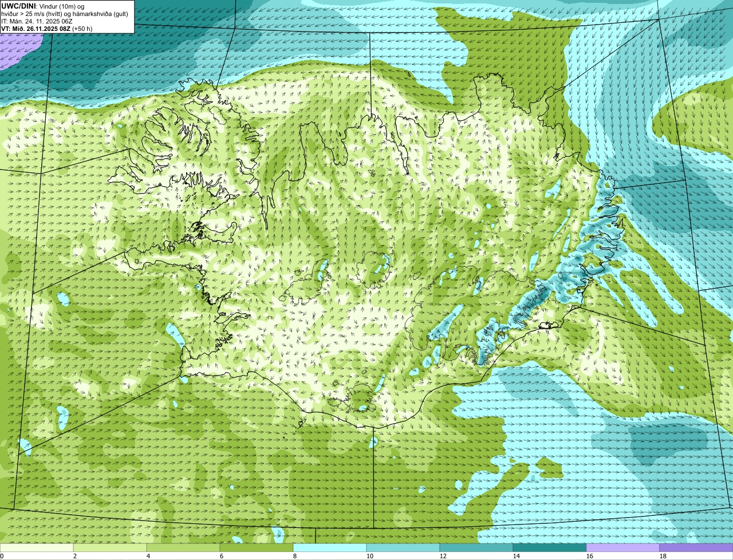
Task: Pick the legend swatch between 4 and 6
Action: click(x=183, y=548)
